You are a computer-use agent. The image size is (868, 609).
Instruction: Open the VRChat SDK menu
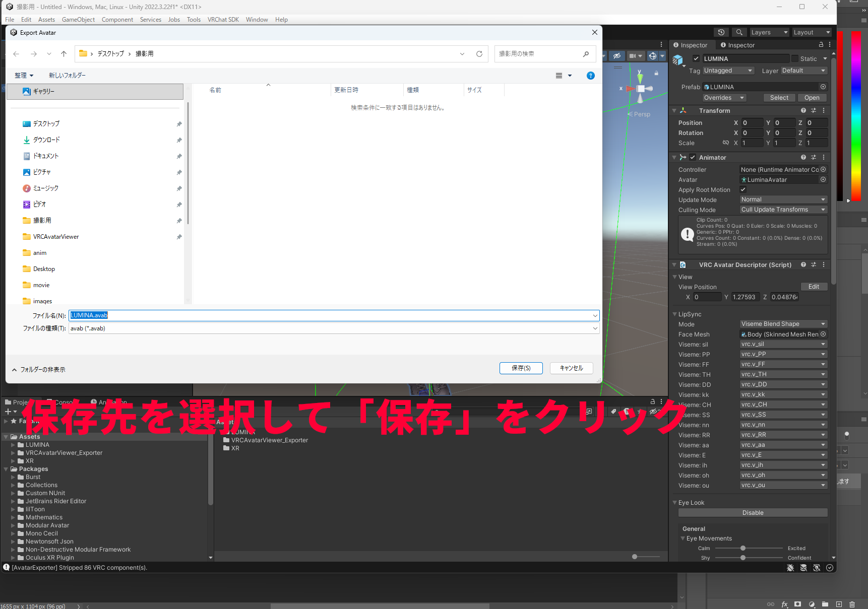click(x=223, y=20)
